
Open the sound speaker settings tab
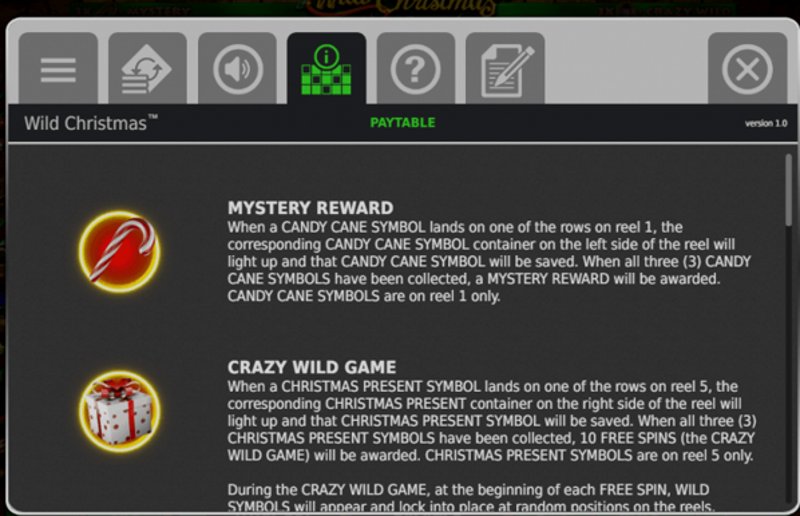pos(237,69)
